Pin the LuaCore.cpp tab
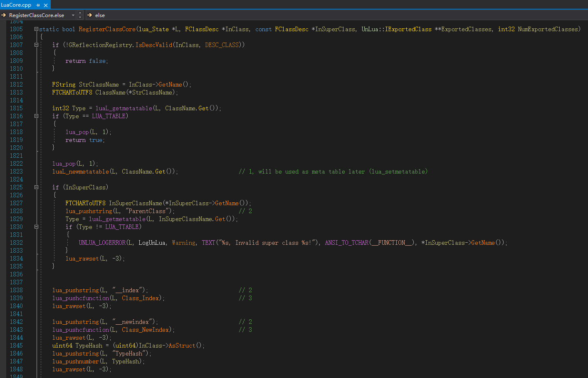This screenshot has width=588, height=378. [38, 5]
